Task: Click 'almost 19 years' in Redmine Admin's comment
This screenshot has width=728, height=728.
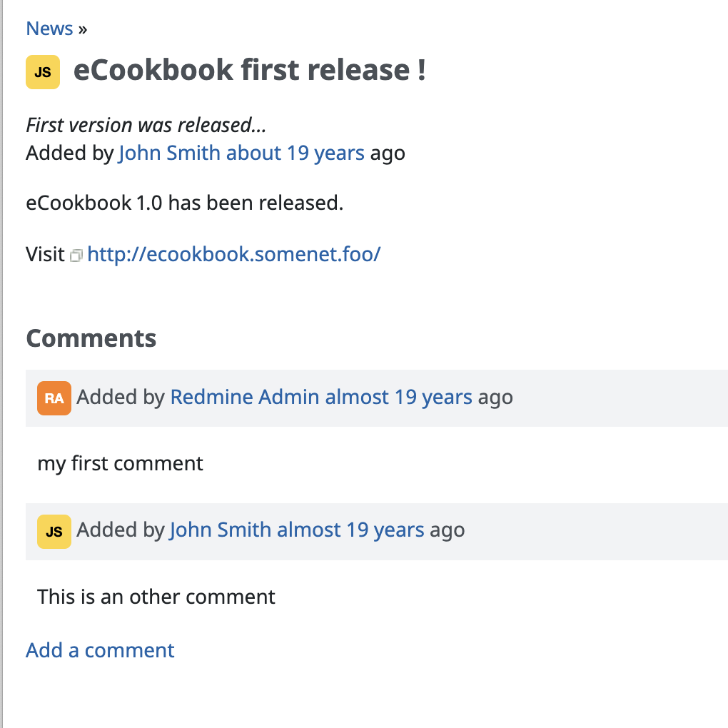Action: tap(398, 397)
